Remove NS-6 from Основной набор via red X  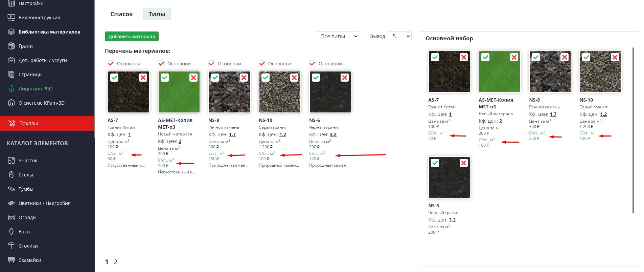pyautogui.click(x=464, y=163)
